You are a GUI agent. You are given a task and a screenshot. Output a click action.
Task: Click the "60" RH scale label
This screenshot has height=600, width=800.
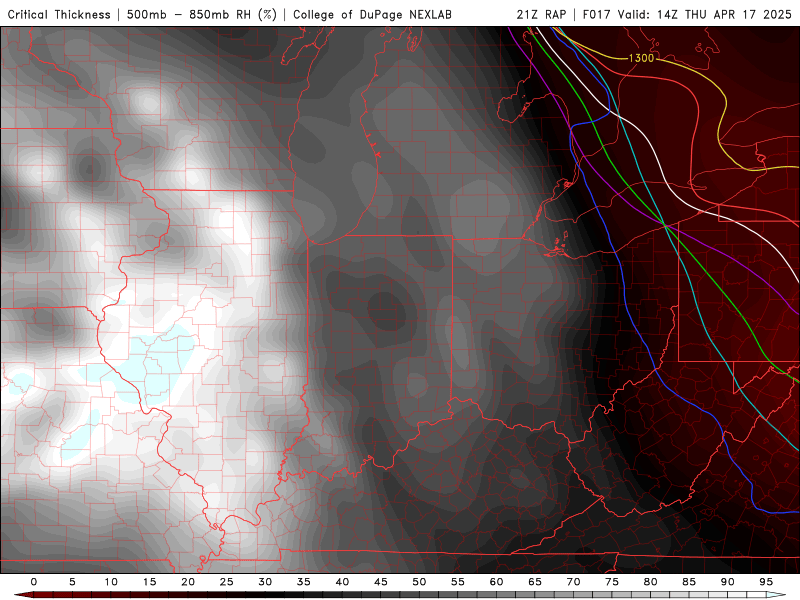point(496,582)
